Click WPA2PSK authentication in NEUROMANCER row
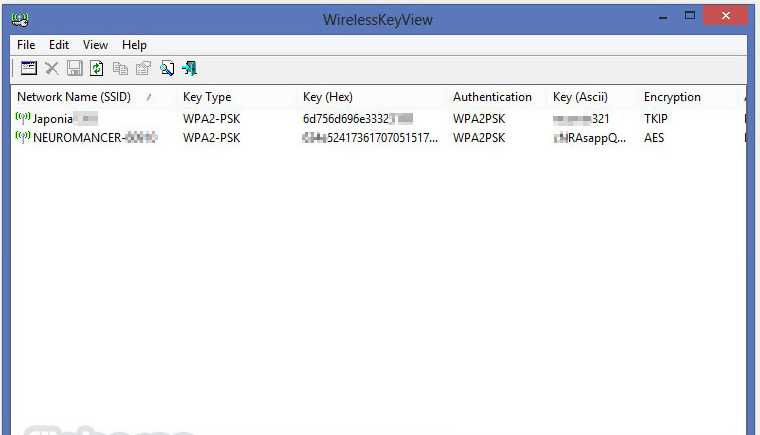 tap(479, 138)
